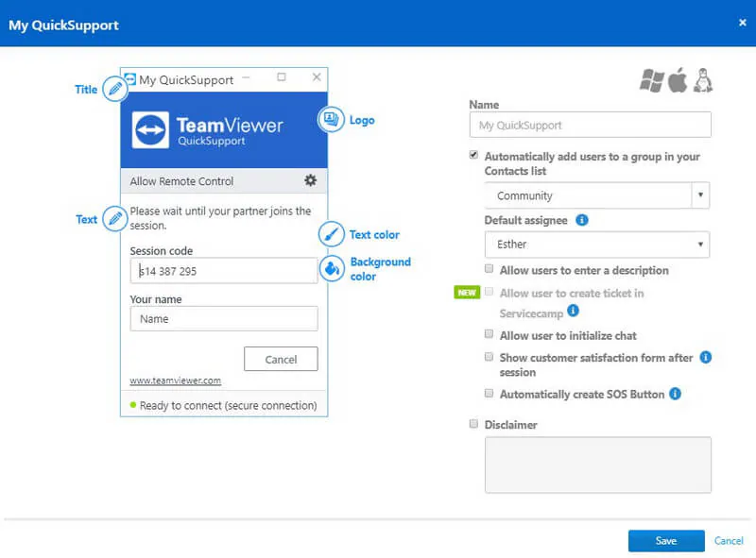Click the Title label link

pyautogui.click(x=86, y=89)
